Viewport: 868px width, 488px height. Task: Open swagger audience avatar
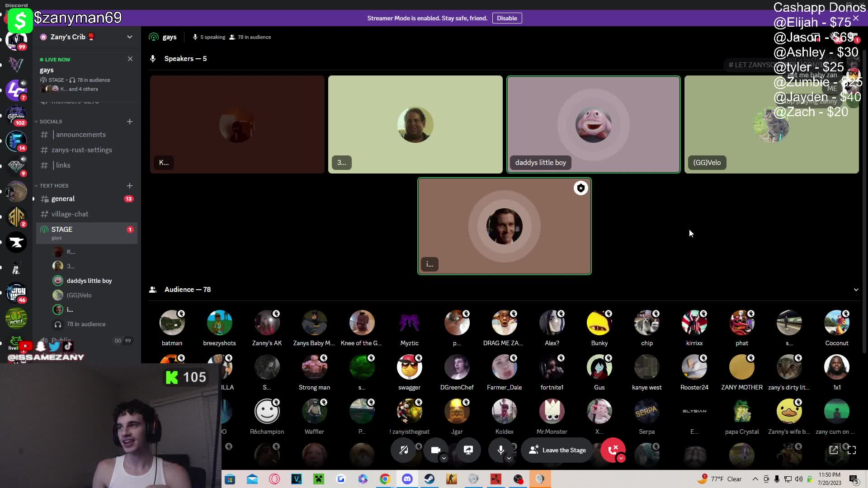coord(409,367)
